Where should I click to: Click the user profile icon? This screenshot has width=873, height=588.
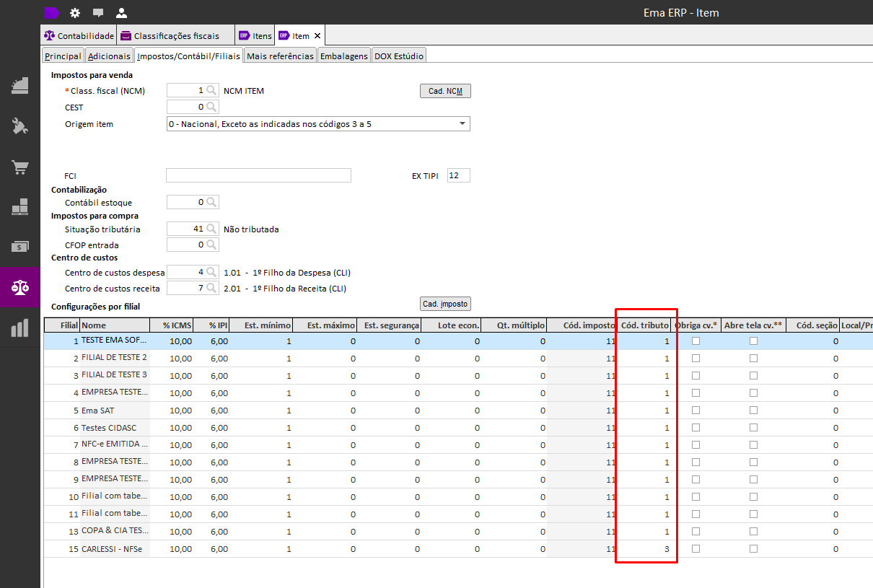pos(121,13)
